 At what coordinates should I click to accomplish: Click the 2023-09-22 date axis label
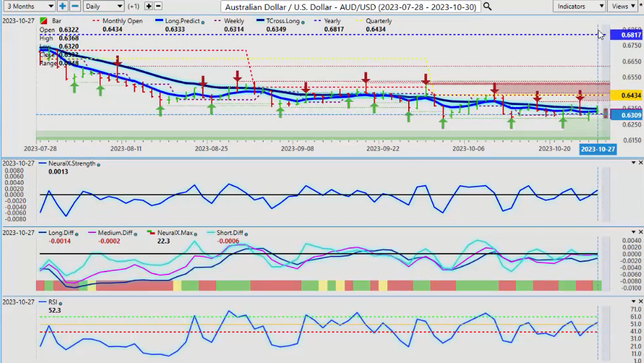[383, 149]
